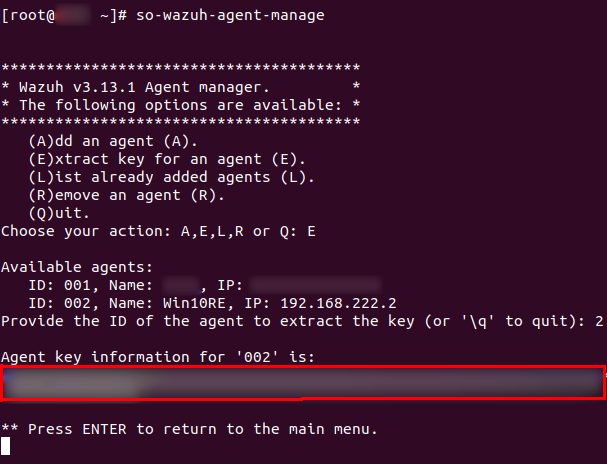Click the "(A)dd an agent (A)." option line

[x=113, y=141]
